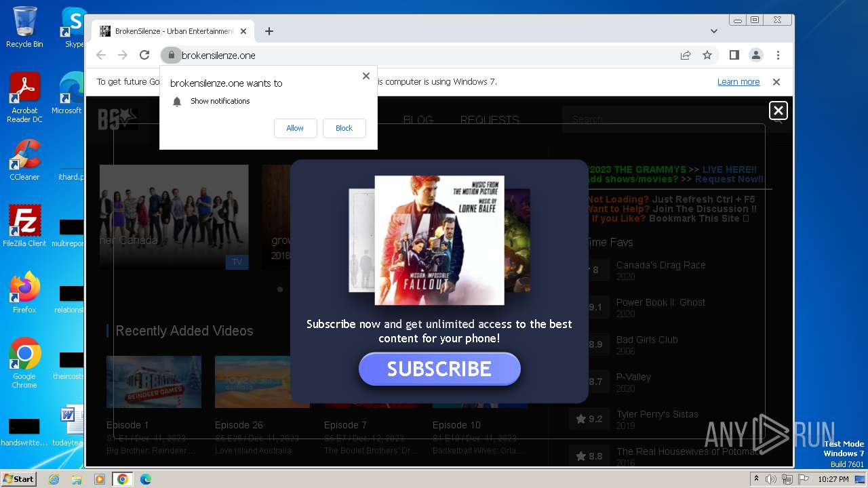868x488 pixels.
Task: Show hidden system tray icons
Action: point(757,479)
